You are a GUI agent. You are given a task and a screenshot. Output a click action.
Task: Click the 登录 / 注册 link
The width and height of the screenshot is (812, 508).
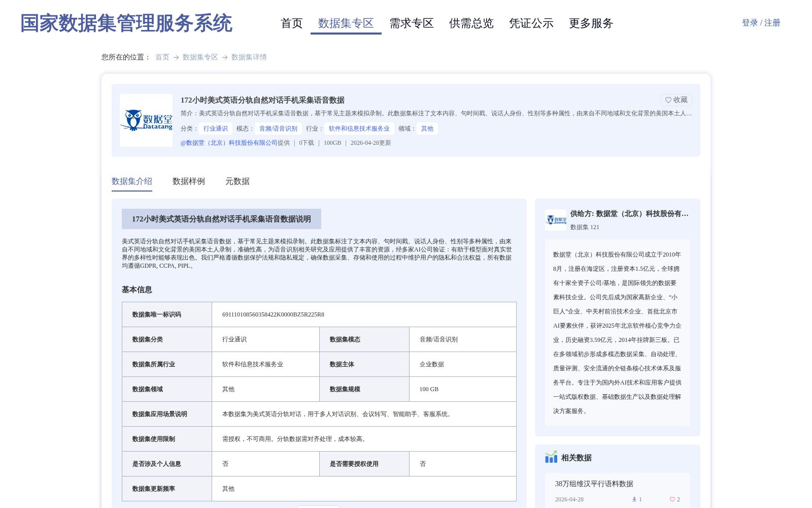point(761,23)
